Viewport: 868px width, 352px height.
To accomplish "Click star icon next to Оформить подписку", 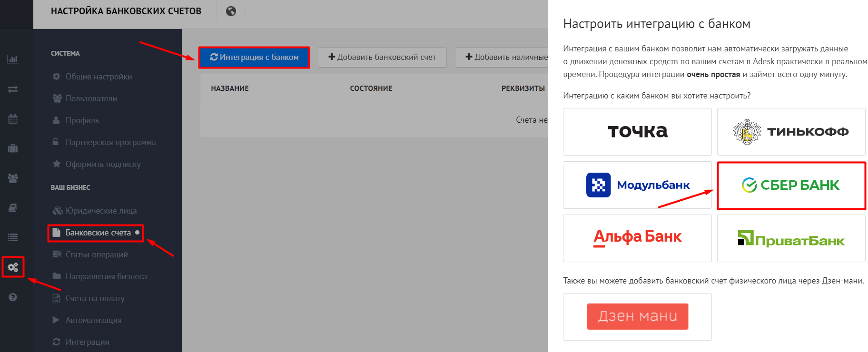I will pyautogui.click(x=57, y=164).
